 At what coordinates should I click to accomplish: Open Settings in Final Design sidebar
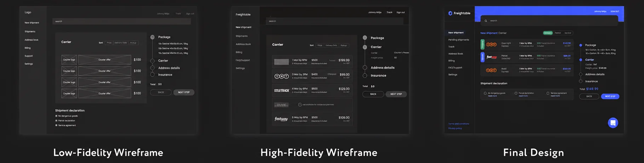click(453, 74)
